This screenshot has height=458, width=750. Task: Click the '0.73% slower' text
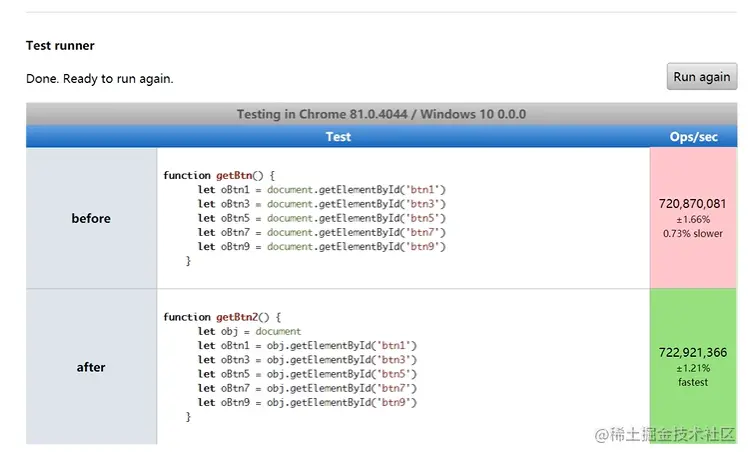pyautogui.click(x=693, y=233)
